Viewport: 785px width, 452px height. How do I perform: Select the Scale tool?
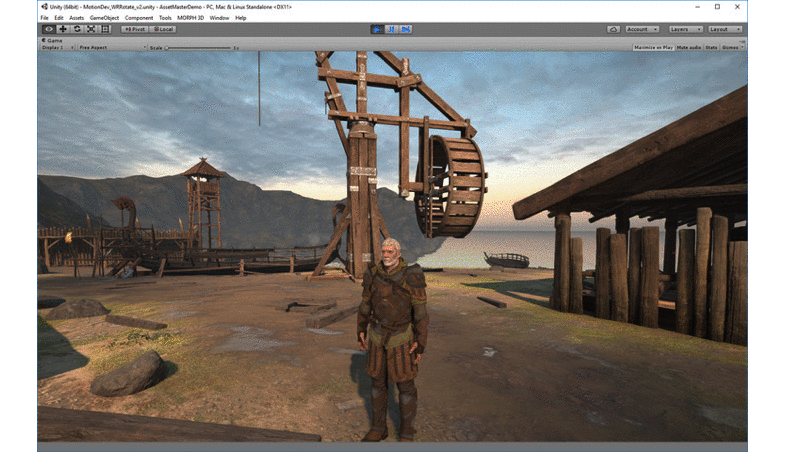tap(91, 29)
